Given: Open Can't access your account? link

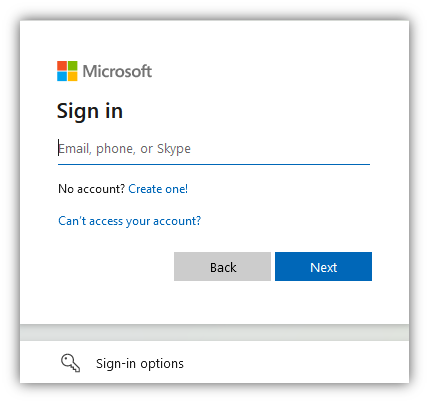Looking at the screenshot, I should 130,221.
